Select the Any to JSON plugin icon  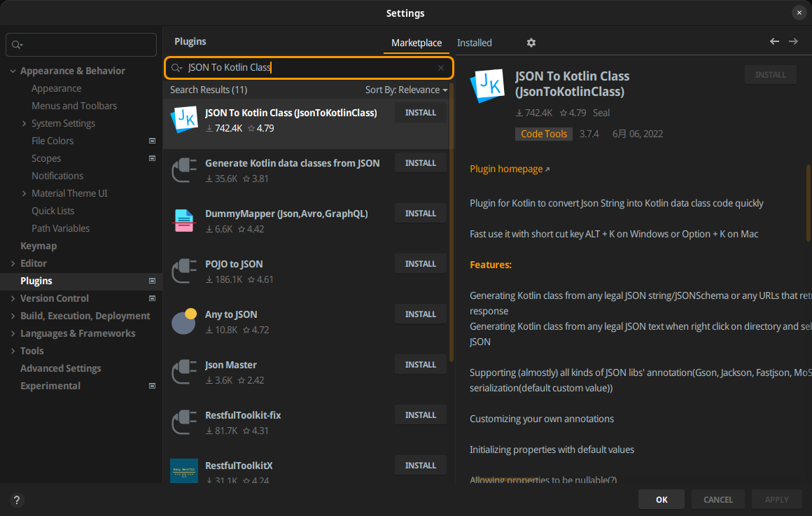(184, 321)
